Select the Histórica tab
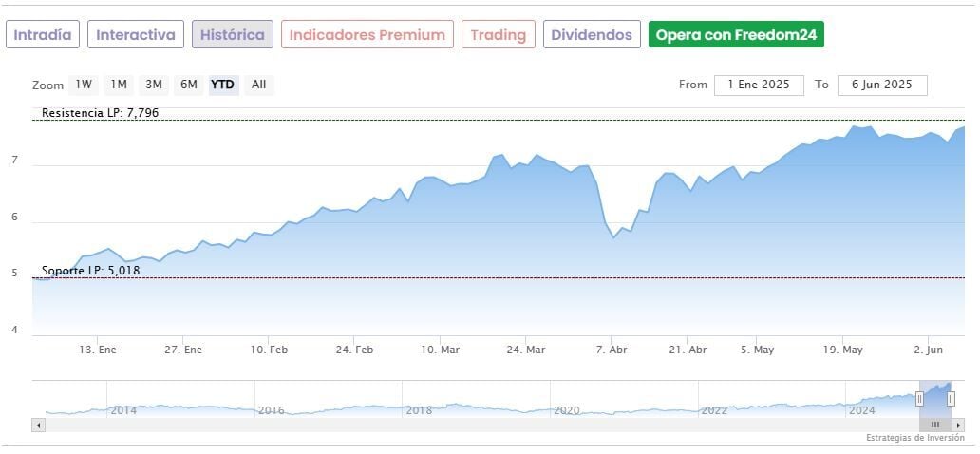980x454 pixels. pyautogui.click(x=233, y=35)
